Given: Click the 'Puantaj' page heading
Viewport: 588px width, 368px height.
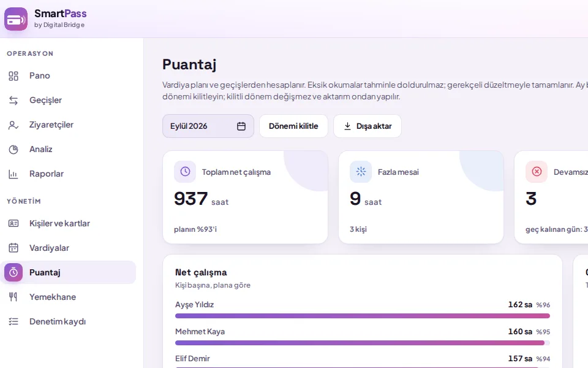Looking at the screenshot, I should coord(189,64).
